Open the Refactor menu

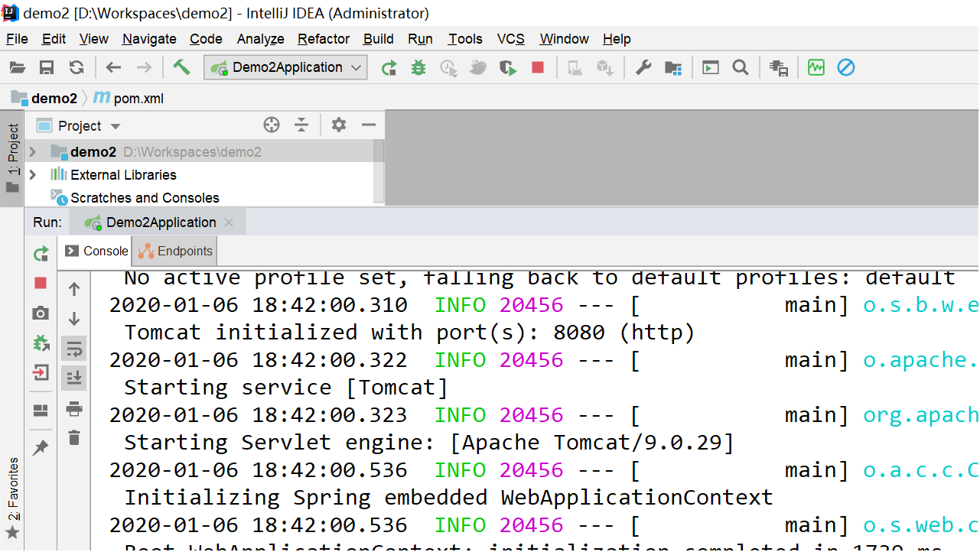point(324,39)
